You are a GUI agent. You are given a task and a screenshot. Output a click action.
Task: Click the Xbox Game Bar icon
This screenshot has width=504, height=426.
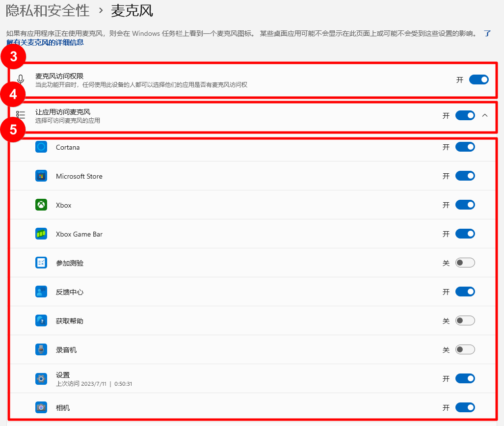click(x=41, y=234)
